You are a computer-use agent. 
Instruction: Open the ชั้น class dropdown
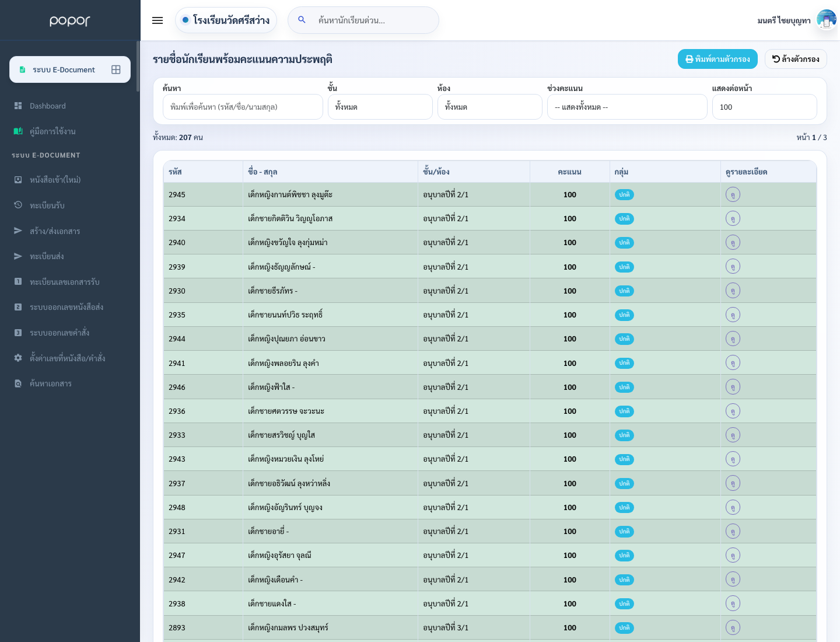click(380, 107)
